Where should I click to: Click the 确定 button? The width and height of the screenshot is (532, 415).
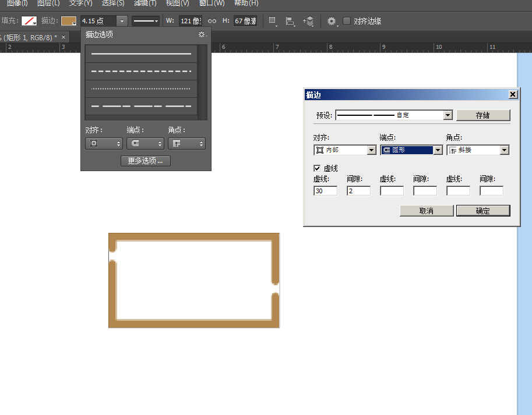[483, 211]
